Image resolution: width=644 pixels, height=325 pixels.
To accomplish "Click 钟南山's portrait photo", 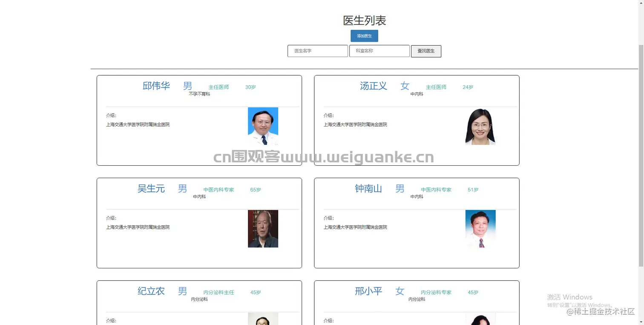I will (480, 229).
